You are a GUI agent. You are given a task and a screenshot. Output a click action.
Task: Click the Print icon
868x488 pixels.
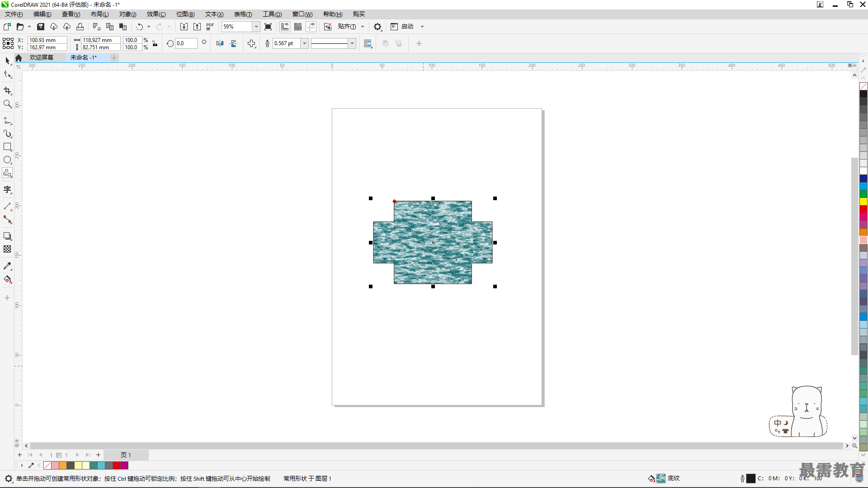tap(80, 27)
